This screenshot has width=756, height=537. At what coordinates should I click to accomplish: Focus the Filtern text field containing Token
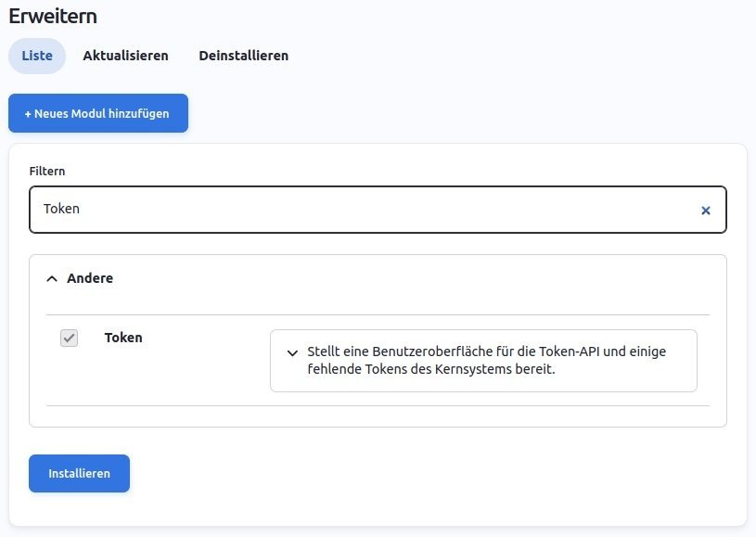pyautogui.click(x=362, y=210)
